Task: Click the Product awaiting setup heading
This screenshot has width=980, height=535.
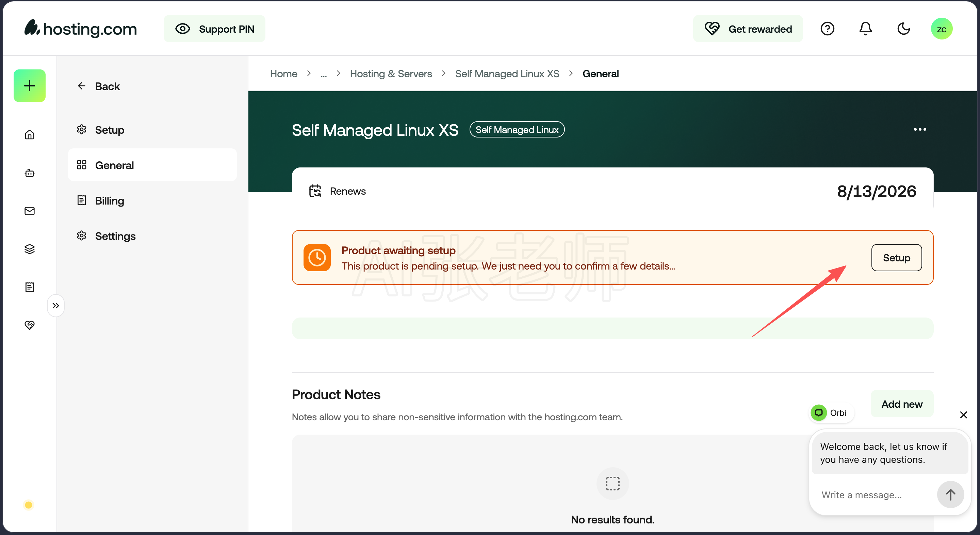Action: tap(398, 250)
